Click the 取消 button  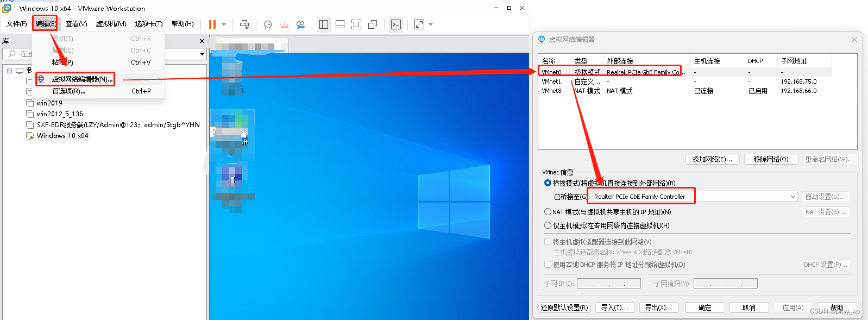[x=749, y=308]
